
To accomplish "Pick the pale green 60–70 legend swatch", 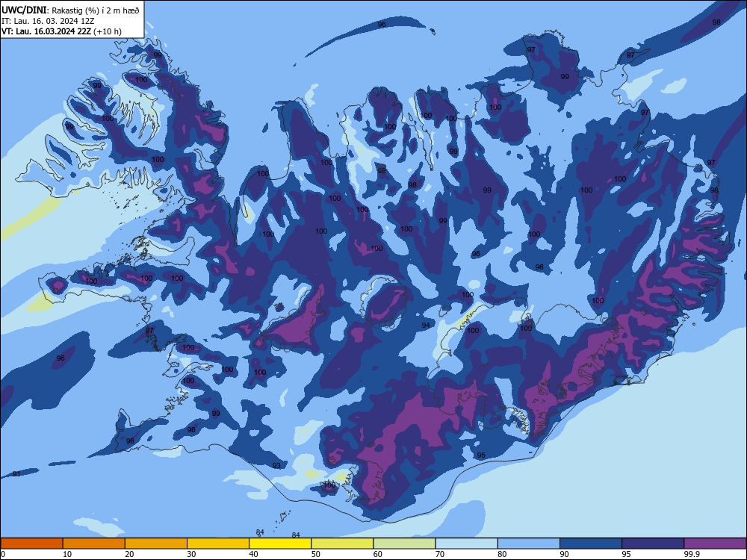I will click(404, 544).
